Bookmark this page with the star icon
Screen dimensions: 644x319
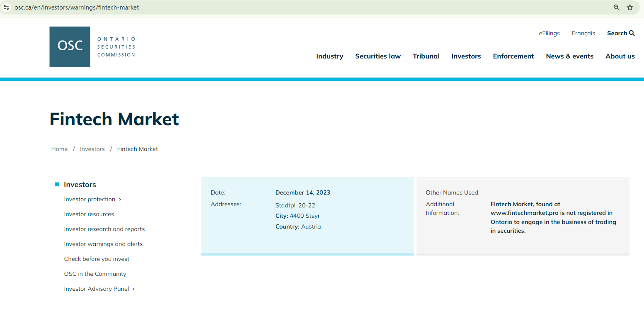[630, 7]
